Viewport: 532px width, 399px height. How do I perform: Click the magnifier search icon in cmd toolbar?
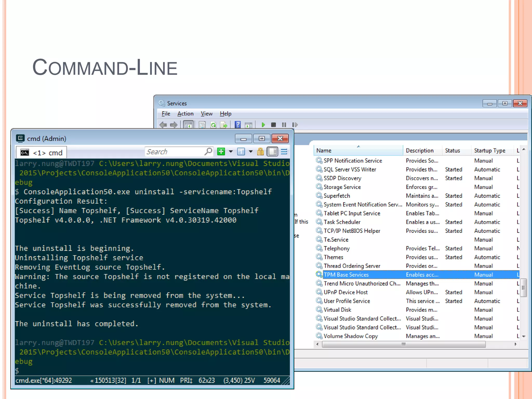coord(208,151)
